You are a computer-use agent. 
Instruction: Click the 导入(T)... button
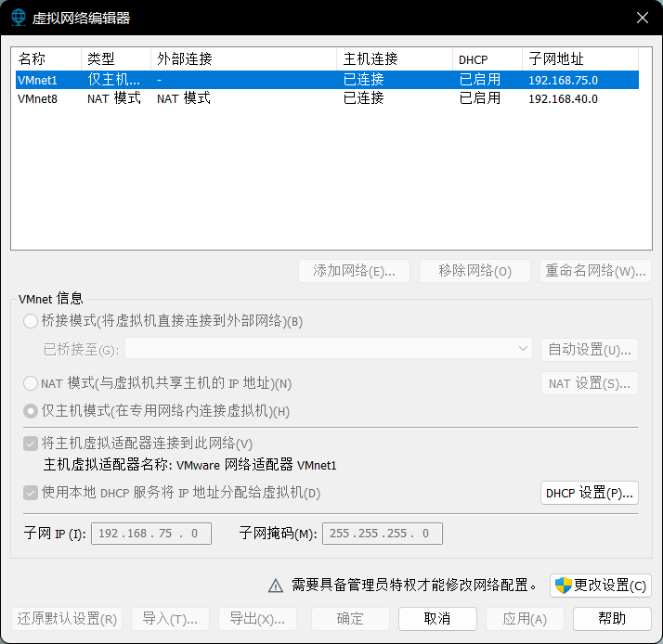[170, 619]
